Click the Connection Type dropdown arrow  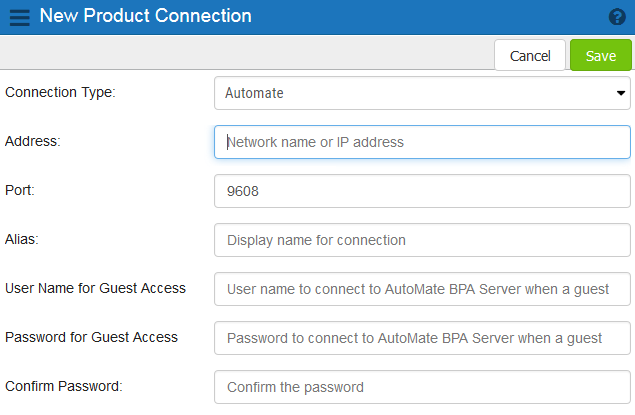[620, 93]
